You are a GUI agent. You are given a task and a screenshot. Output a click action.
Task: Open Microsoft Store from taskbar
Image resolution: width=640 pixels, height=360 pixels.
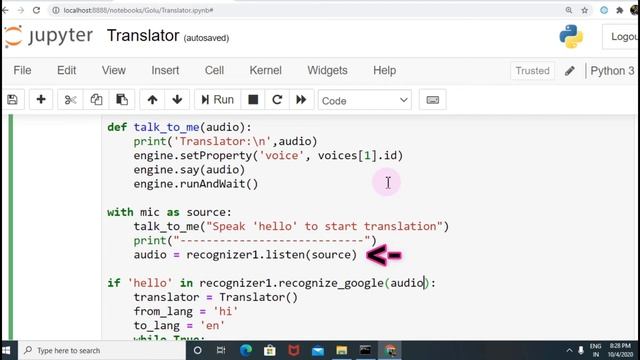pyautogui.click(x=269, y=351)
